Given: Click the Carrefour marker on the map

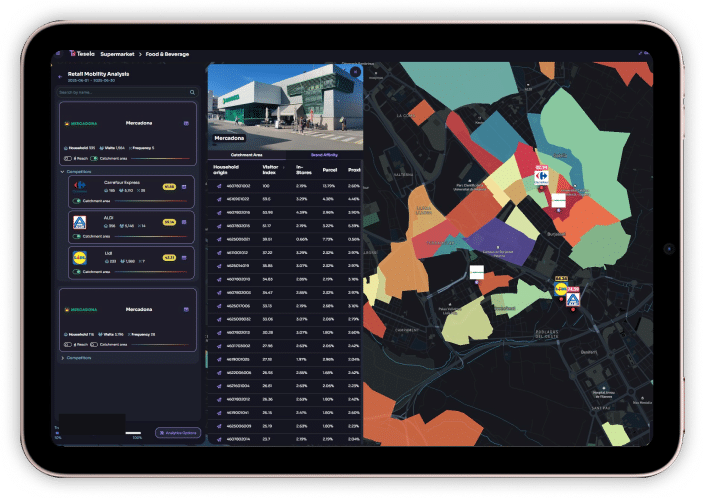Looking at the screenshot, I should point(543,177).
